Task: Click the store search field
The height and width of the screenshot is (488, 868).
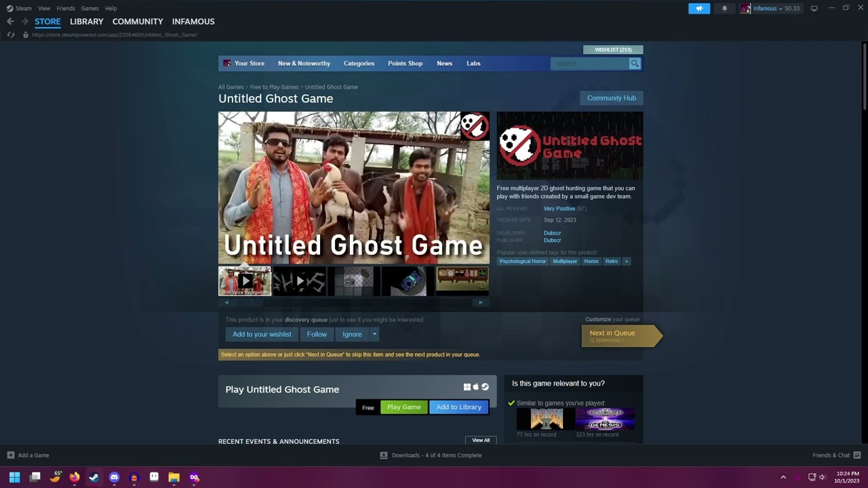Action: (x=590, y=63)
